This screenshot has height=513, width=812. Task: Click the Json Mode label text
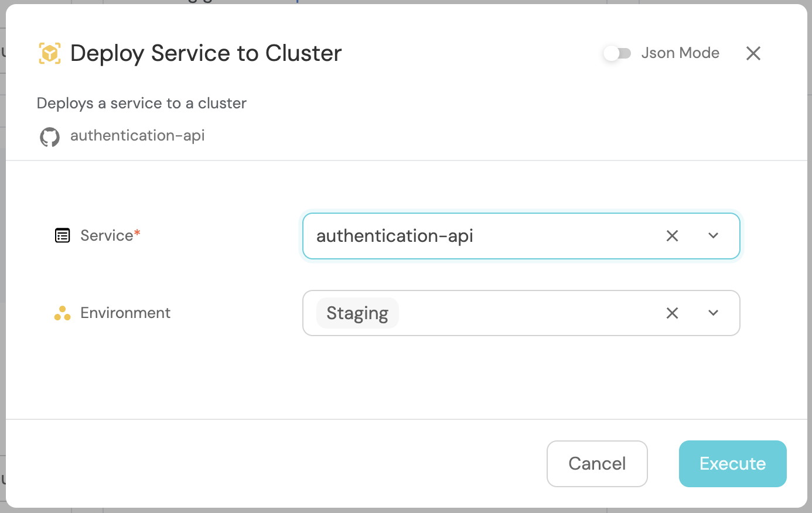[x=680, y=53]
